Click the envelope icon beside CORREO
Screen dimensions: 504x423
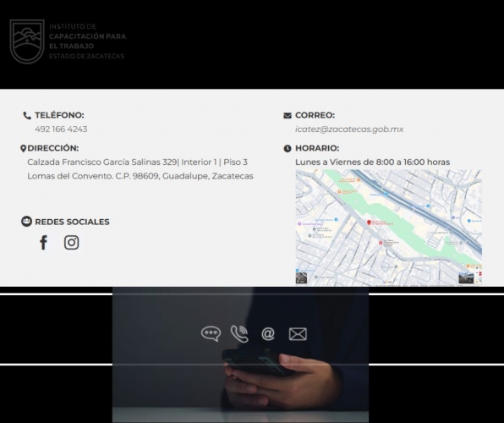coord(288,116)
